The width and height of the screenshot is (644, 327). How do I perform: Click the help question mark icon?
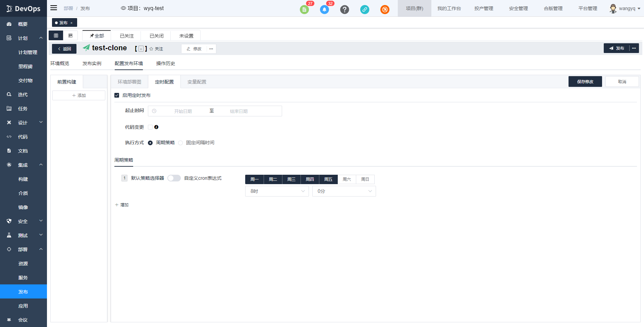pos(344,9)
